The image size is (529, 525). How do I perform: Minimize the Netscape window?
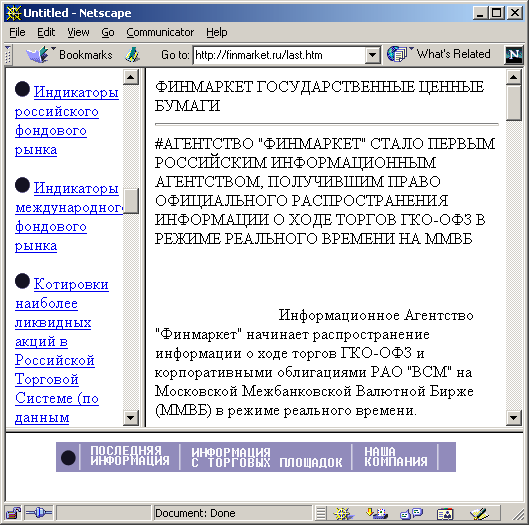[480, 13]
